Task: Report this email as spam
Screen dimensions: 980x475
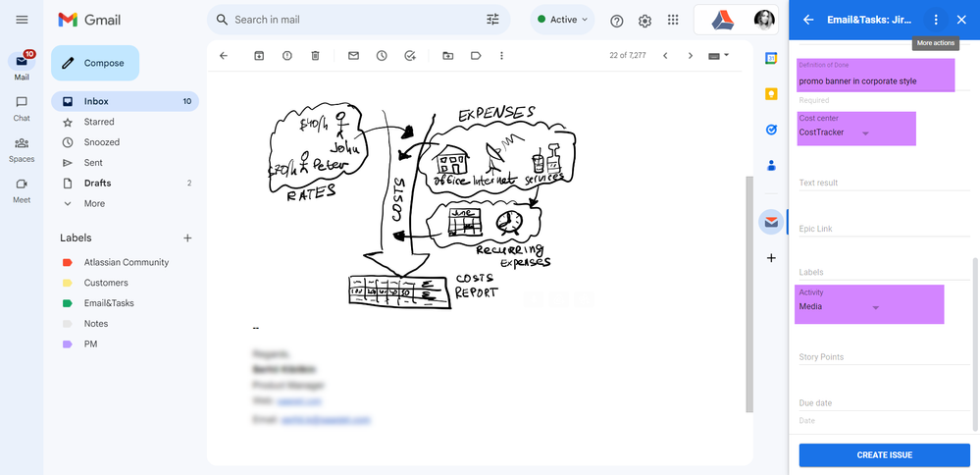Action: click(286, 56)
